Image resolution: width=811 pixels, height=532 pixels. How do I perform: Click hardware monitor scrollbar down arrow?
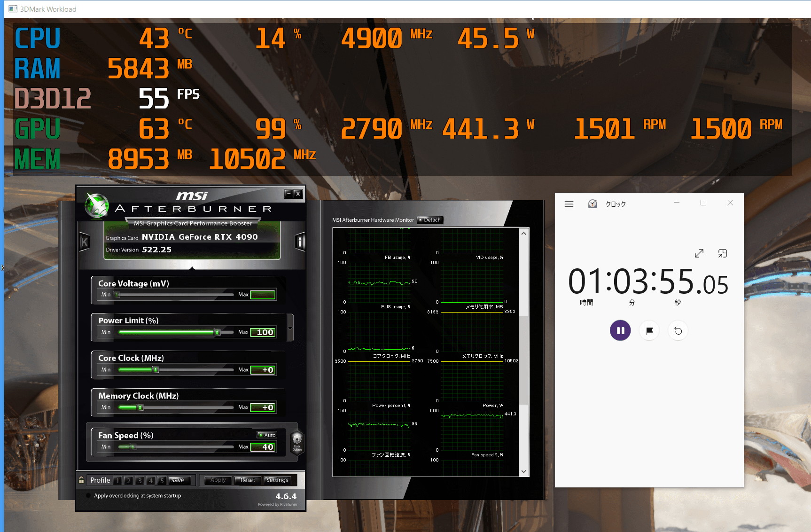(524, 471)
